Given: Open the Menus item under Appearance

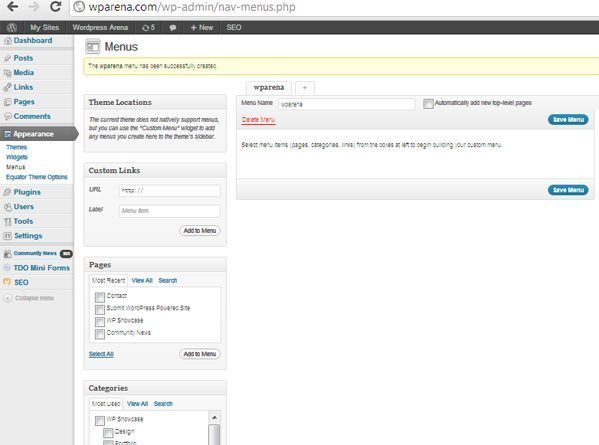Looking at the screenshot, I should click(x=16, y=167).
